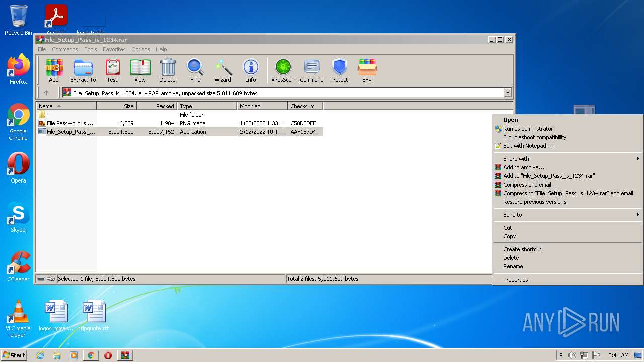Launch Opera desktop shortcut
644x362 pixels.
(18, 168)
